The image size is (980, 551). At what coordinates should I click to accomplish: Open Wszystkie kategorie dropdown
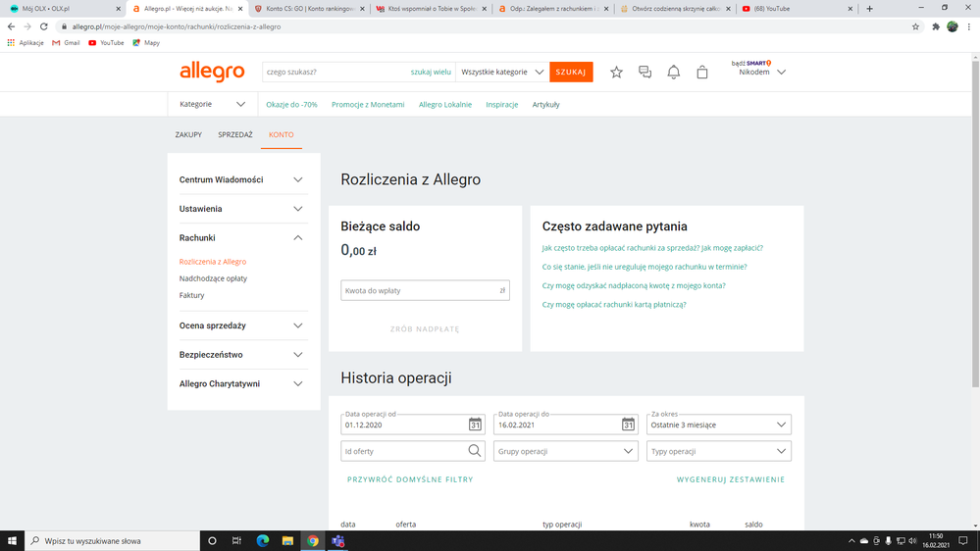[x=502, y=73]
